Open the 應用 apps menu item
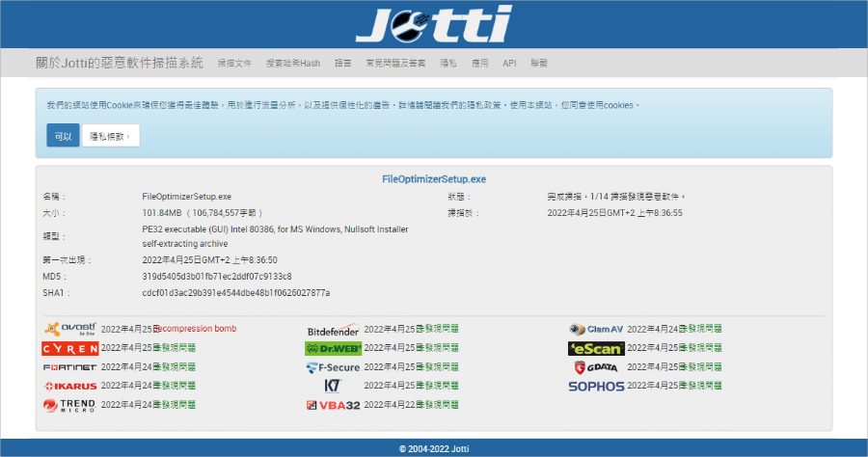Viewport: 868px width, 457px height. click(480, 64)
